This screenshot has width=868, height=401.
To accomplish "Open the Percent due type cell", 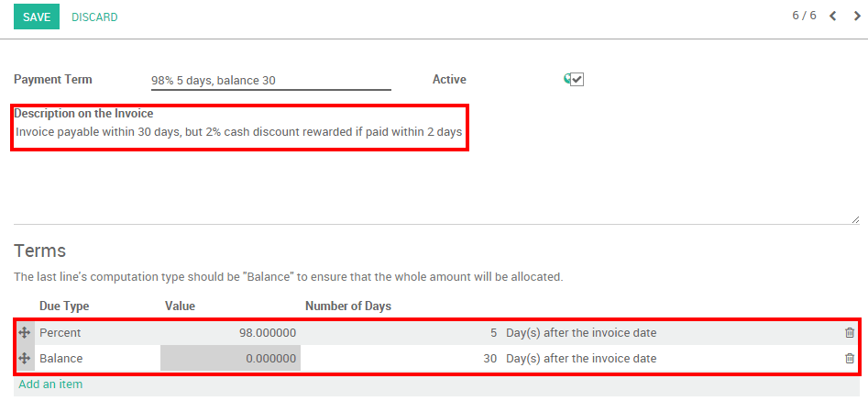I will click(x=96, y=333).
